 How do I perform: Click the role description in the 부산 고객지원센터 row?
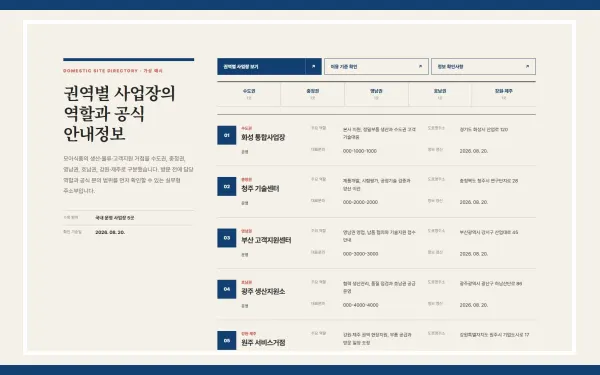click(x=379, y=236)
